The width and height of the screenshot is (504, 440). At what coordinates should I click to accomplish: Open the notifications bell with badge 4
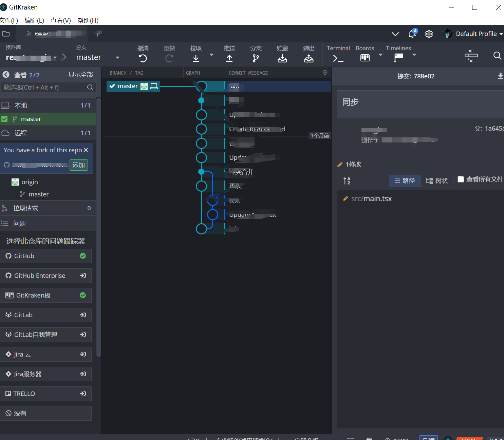coord(412,34)
